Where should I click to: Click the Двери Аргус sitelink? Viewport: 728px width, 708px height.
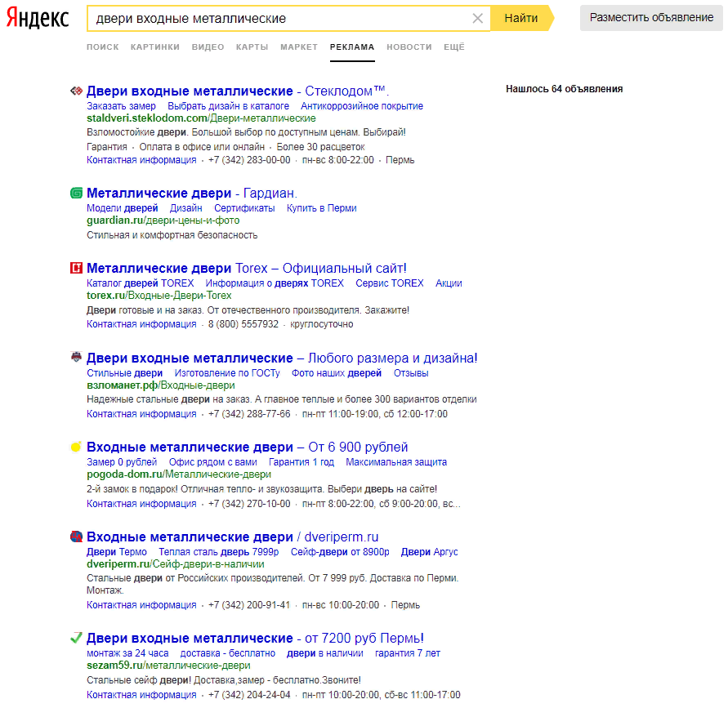429,552
